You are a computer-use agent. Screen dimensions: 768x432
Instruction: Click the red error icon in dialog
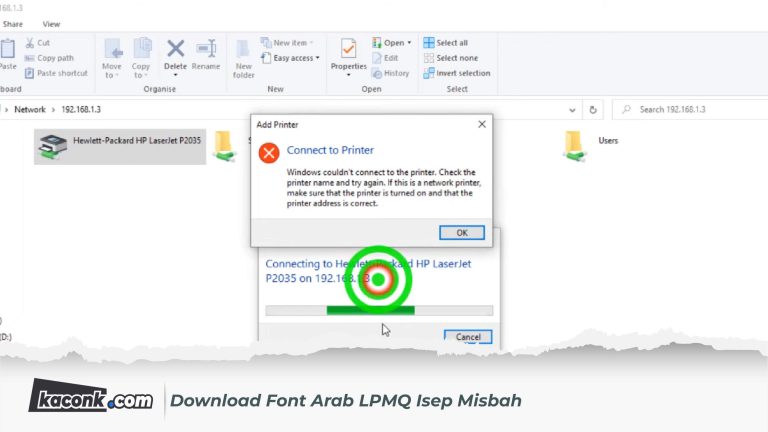(269, 153)
